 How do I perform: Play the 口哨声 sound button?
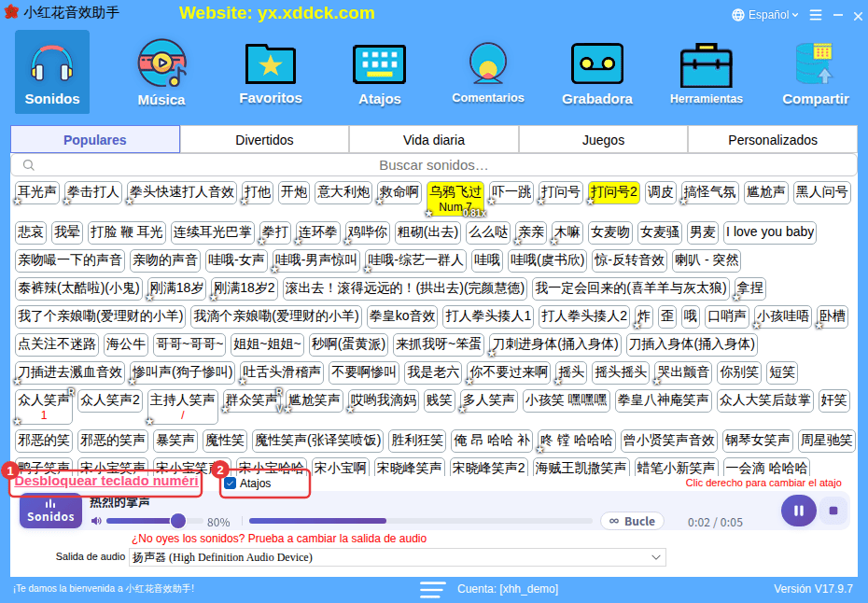(727, 316)
